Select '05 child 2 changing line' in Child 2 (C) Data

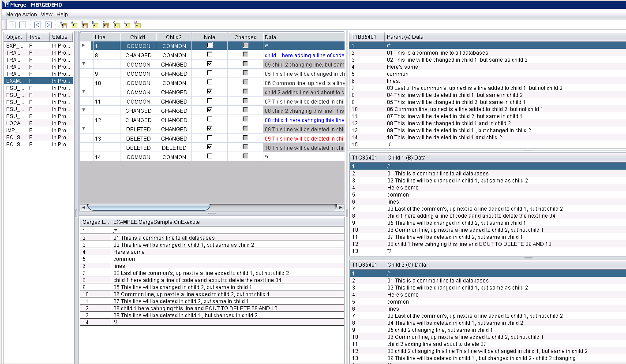(x=487, y=330)
